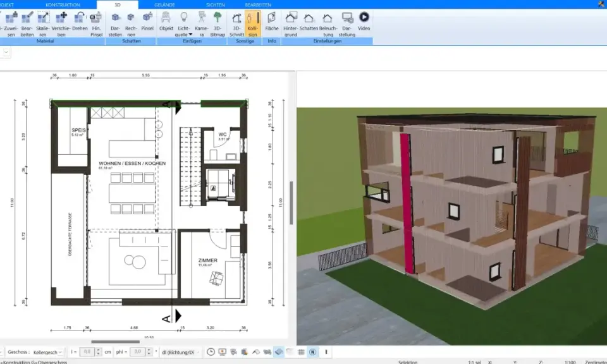Switch to the Konstruktion ribbon tab
This screenshot has width=607, height=364.
63,4
